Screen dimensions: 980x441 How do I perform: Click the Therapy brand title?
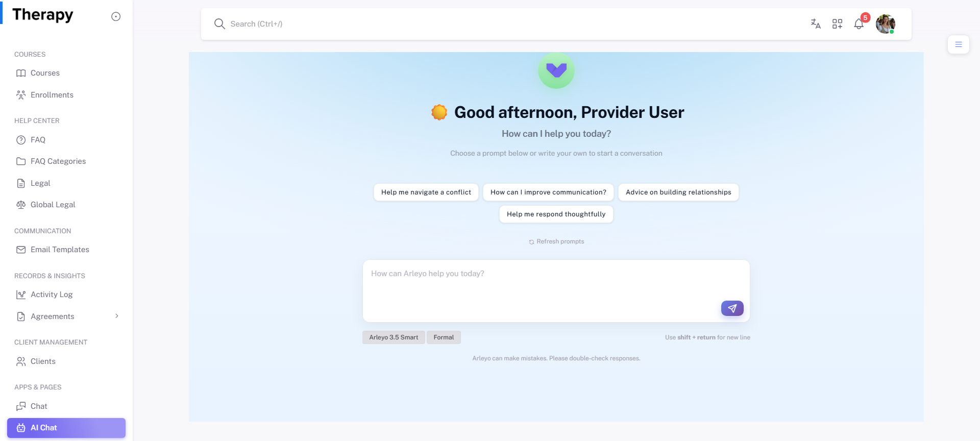tap(43, 15)
